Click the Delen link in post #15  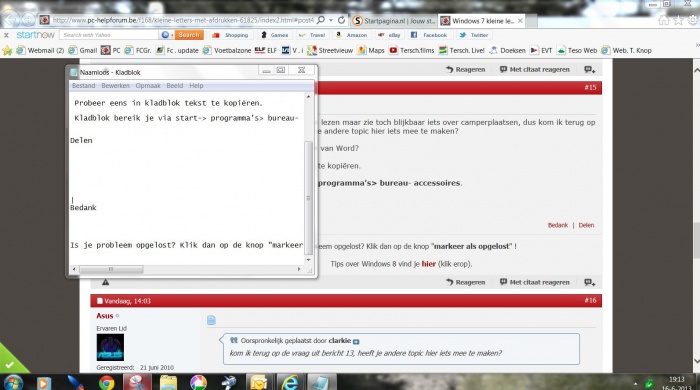[586, 225]
